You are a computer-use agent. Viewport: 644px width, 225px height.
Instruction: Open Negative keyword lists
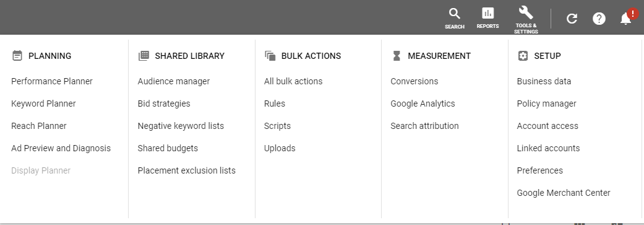click(x=181, y=126)
